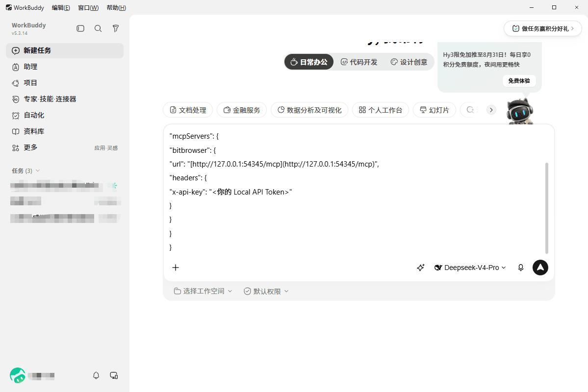Toggle the sidebar panel icon
This screenshot has height=392, width=588.
click(x=80, y=28)
